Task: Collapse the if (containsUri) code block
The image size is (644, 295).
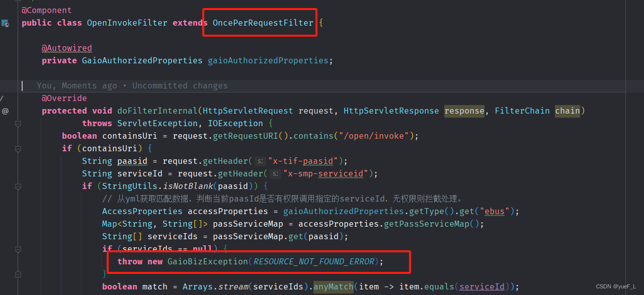Action: tap(18, 148)
